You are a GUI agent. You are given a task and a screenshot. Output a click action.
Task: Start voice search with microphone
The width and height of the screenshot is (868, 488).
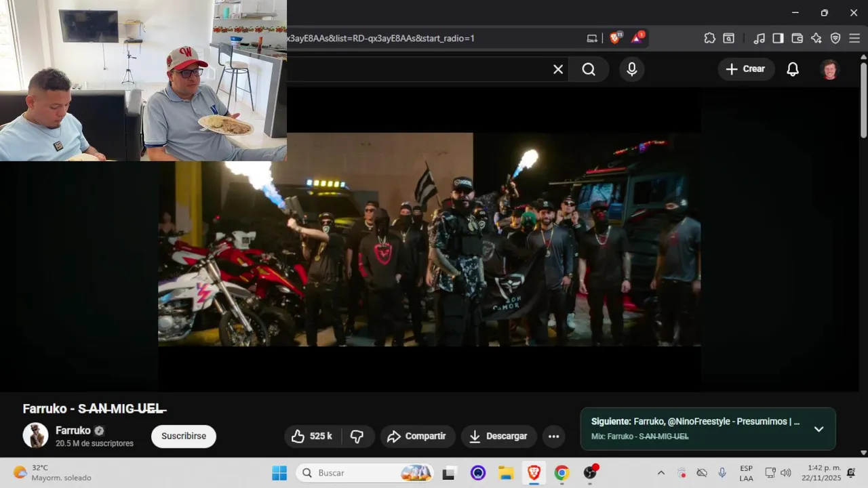coord(632,69)
